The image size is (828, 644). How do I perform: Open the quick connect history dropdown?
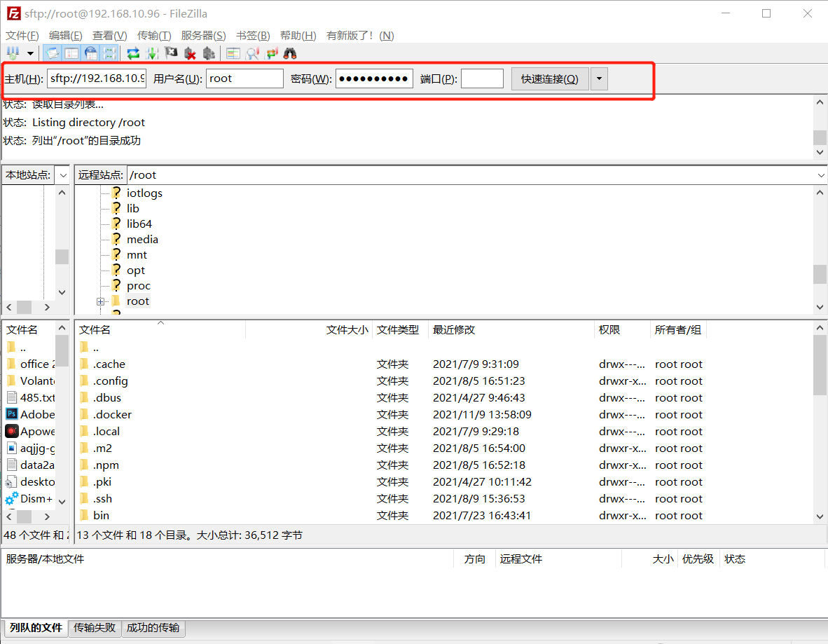[x=599, y=78]
